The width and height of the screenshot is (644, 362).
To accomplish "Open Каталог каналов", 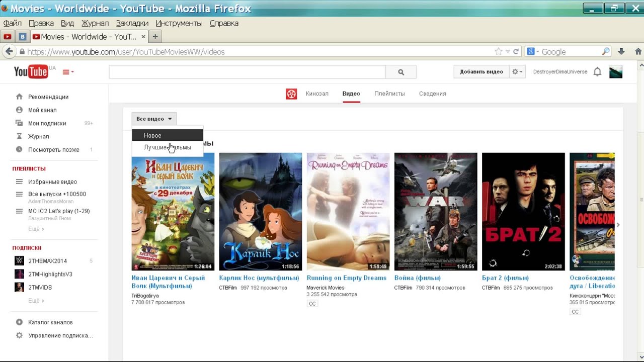I will coord(50,322).
